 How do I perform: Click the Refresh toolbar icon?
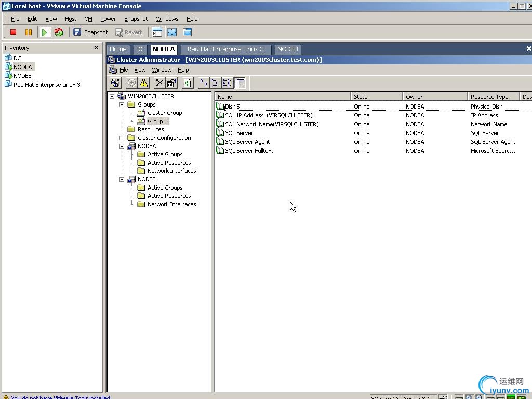187,83
